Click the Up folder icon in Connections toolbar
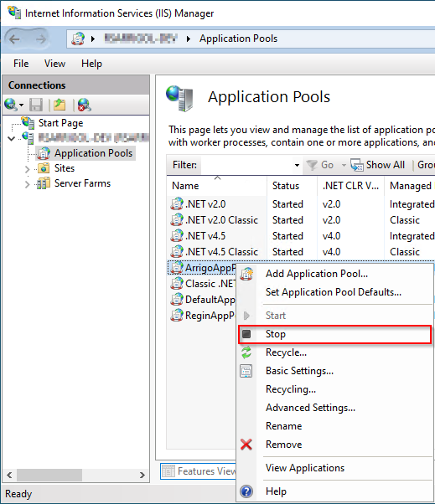 pyautogui.click(x=60, y=105)
